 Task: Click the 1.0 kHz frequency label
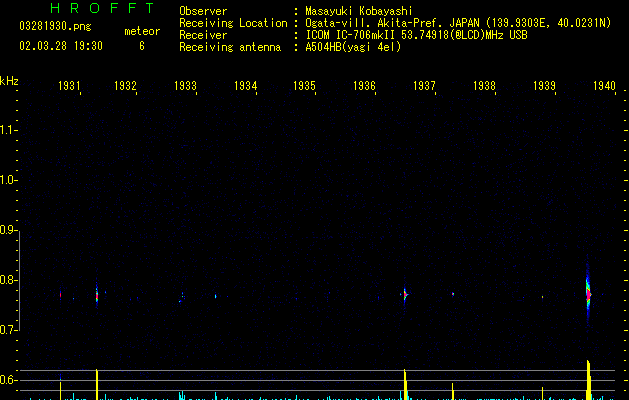(x=7, y=180)
